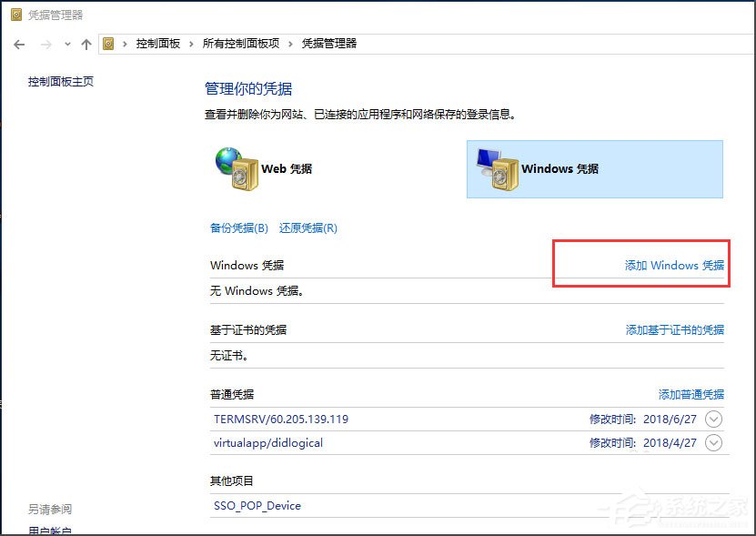
Task: Open the Web 凭据 credentials section icon
Action: tap(236, 168)
